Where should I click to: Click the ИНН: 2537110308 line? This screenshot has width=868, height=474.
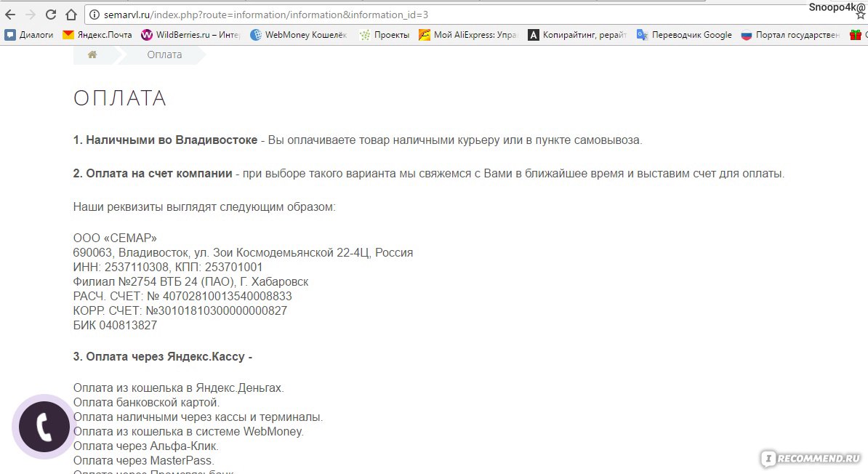168,267
